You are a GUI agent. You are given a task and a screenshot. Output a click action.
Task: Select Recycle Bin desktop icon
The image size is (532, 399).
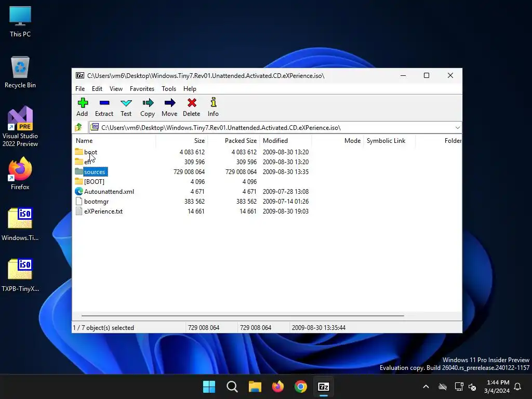click(20, 73)
